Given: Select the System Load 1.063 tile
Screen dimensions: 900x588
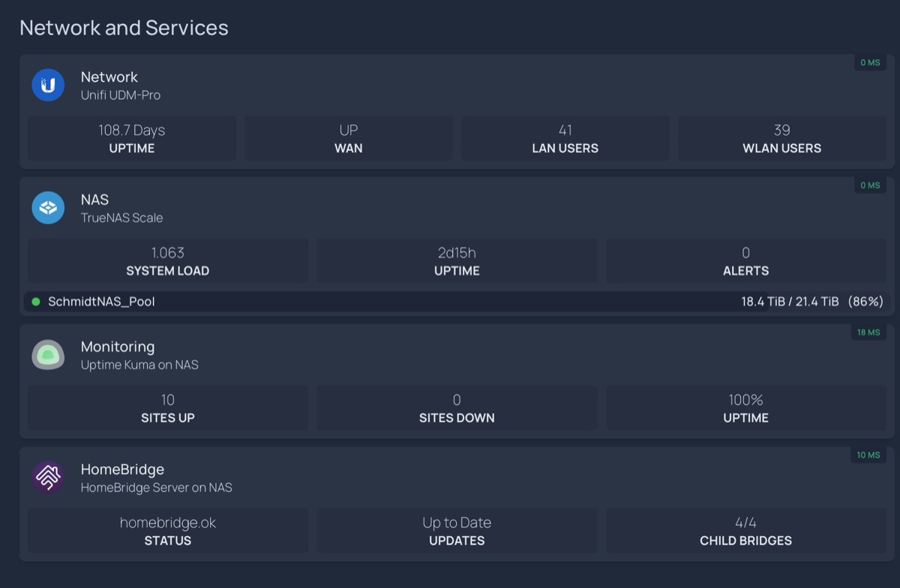Looking at the screenshot, I should (167, 260).
